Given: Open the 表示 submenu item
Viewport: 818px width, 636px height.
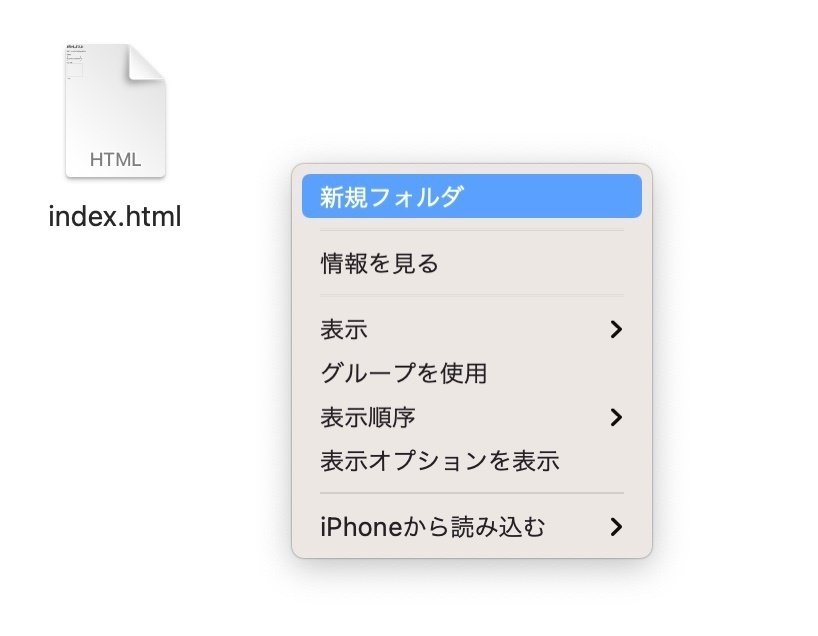Looking at the screenshot, I should pos(472,329).
